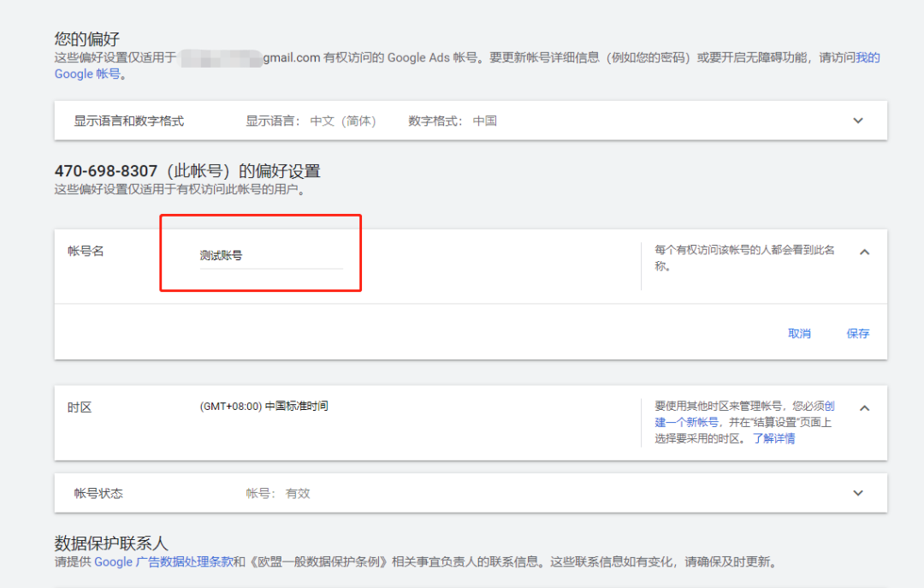Expand the 显示语言和数字格式 panel

pos(858,120)
